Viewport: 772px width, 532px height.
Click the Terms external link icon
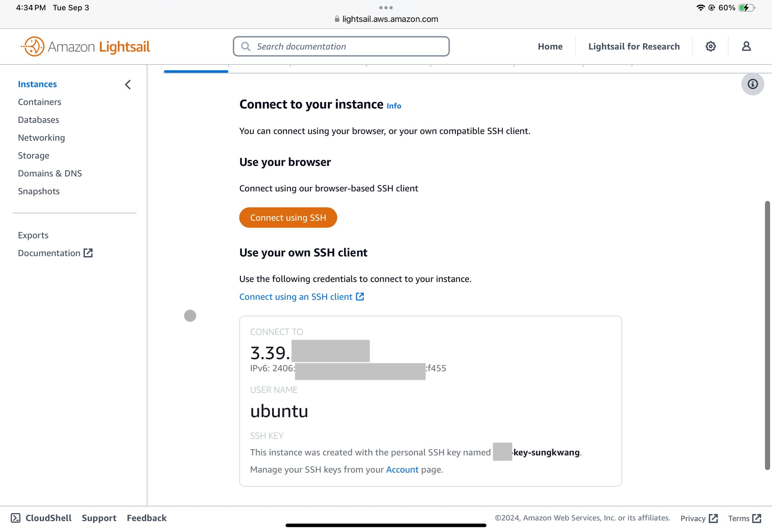(x=757, y=518)
